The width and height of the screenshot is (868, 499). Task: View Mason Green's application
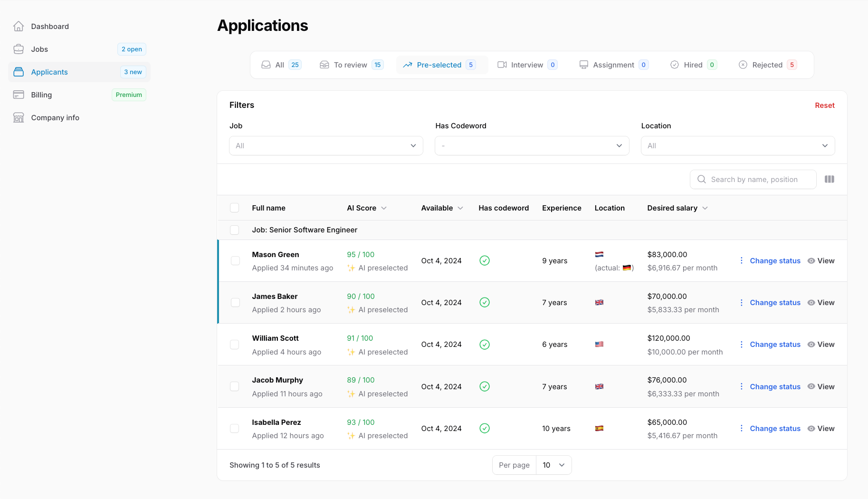821,260
